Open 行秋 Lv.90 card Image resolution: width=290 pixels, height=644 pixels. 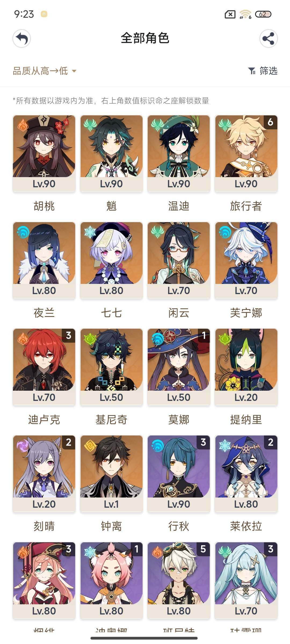point(179,474)
